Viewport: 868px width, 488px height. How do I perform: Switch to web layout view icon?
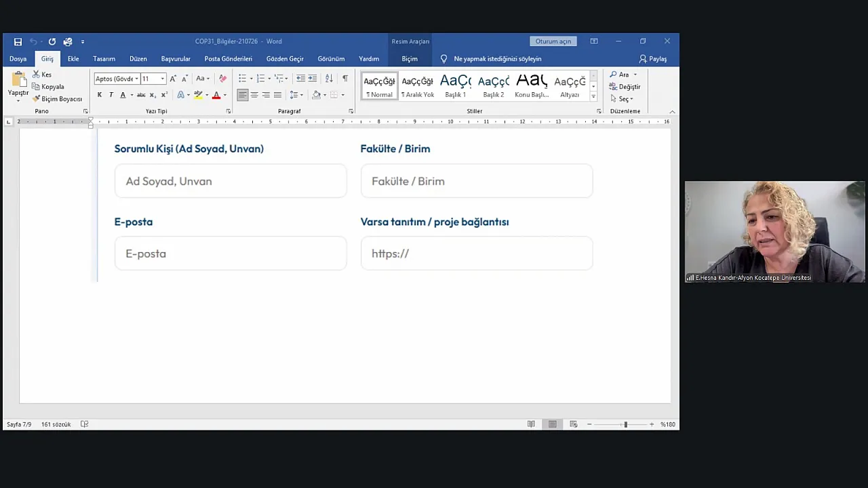573,424
